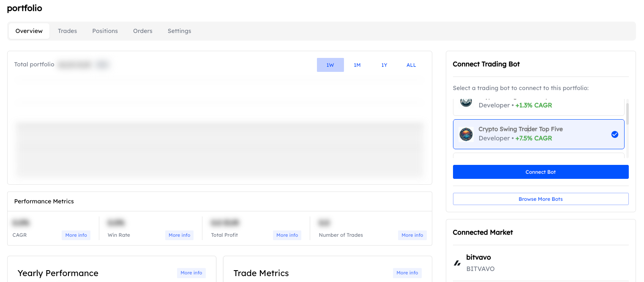Click More info for Win Rate
This screenshot has width=644, height=282.
pos(179,235)
